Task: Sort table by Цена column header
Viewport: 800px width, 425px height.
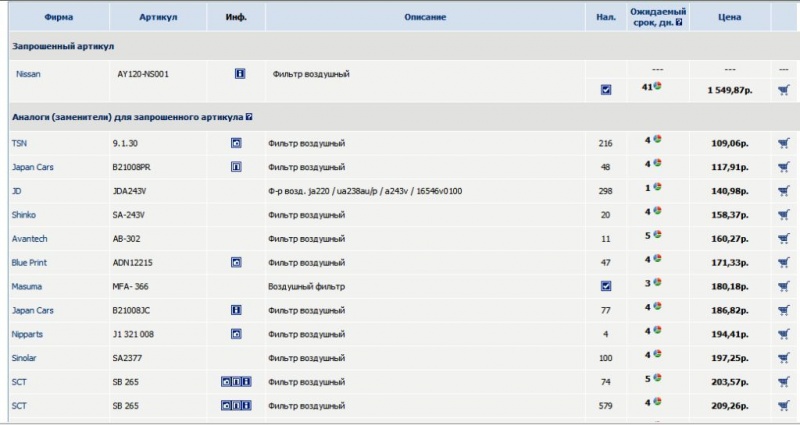Action: click(x=729, y=17)
